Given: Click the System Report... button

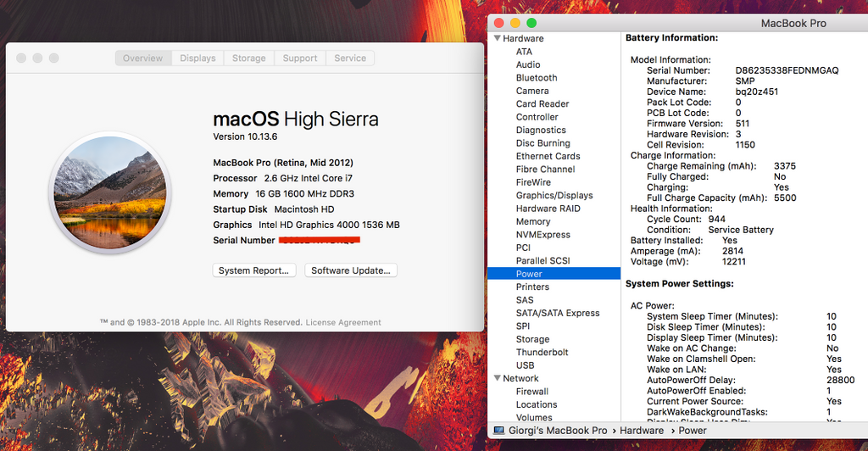Looking at the screenshot, I should (254, 270).
